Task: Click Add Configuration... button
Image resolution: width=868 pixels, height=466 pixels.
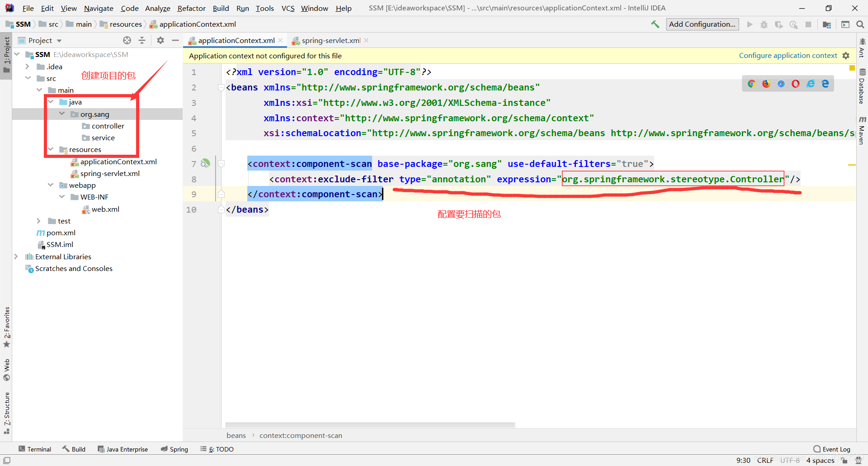Action: [702, 24]
